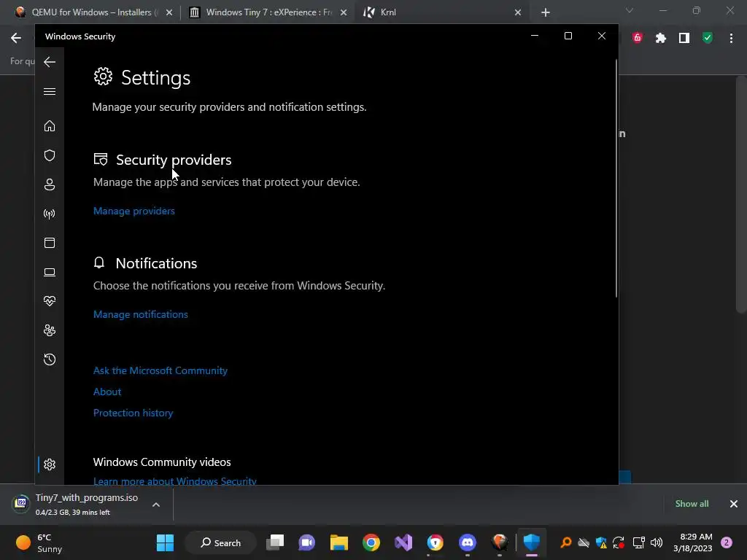This screenshot has height=560, width=747.
Task: Open Account protection person icon
Action: pyautogui.click(x=50, y=184)
